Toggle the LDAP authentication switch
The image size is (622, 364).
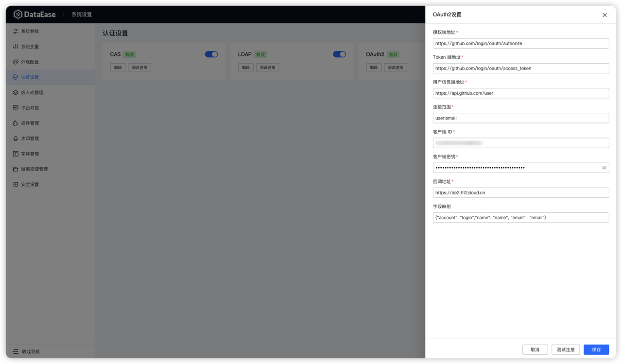click(339, 54)
